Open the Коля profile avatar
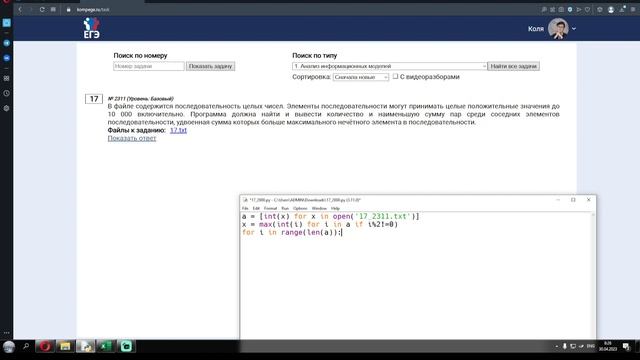The width and height of the screenshot is (640, 360). pos(558,29)
